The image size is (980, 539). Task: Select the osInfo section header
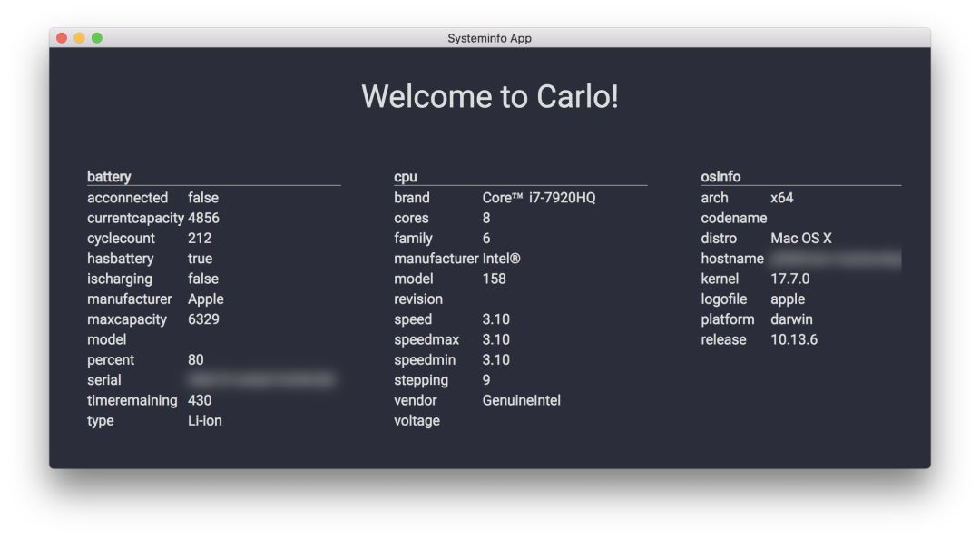(720, 177)
